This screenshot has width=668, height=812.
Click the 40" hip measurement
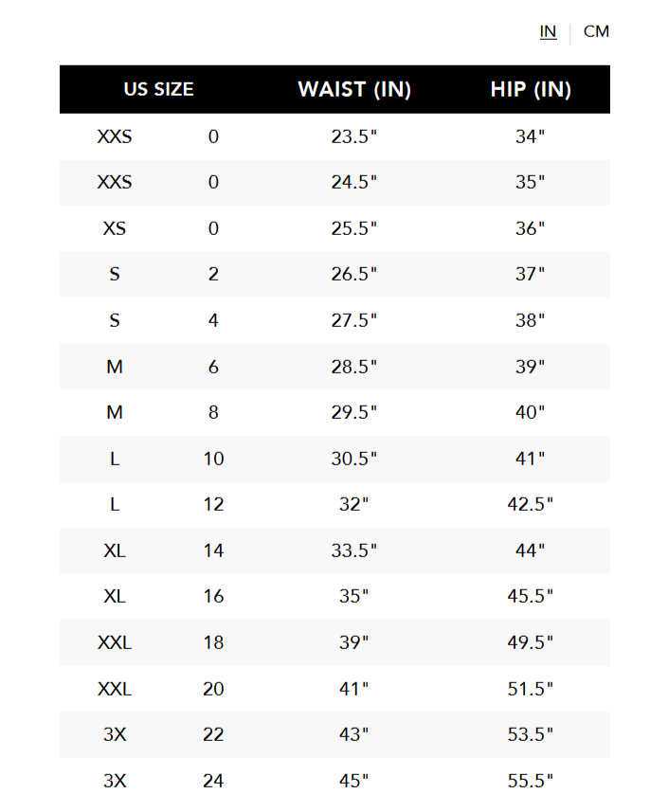pos(531,413)
